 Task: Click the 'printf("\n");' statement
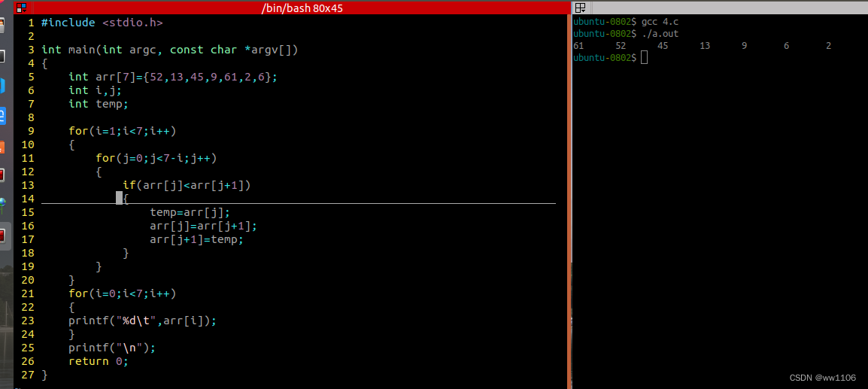(112, 348)
